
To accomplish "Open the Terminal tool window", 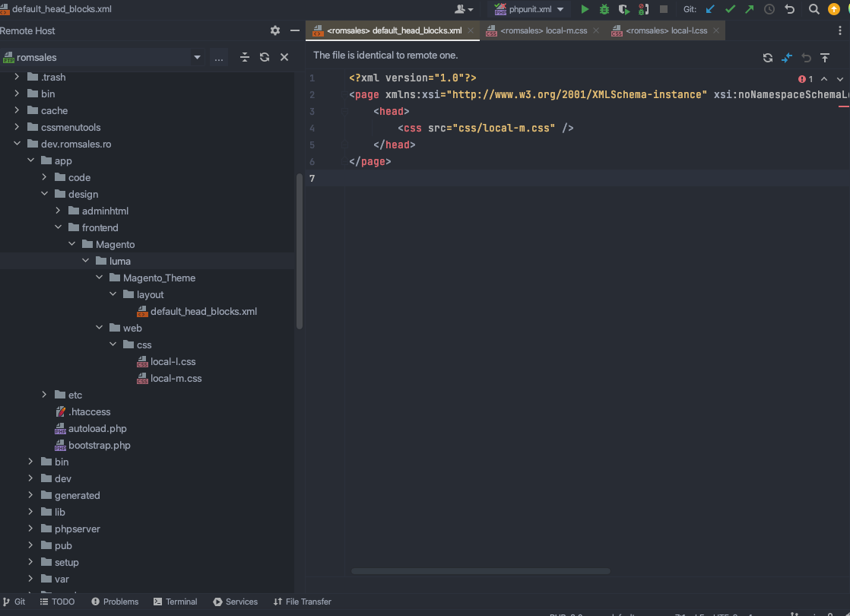I will tap(176, 602).
